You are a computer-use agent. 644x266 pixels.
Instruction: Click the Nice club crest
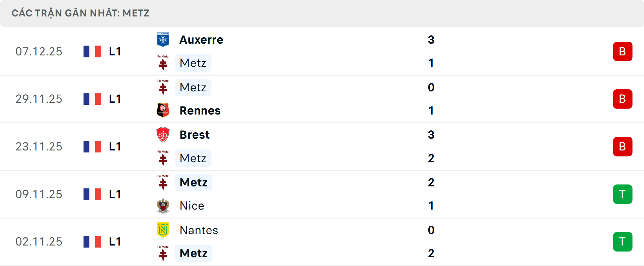163,206
